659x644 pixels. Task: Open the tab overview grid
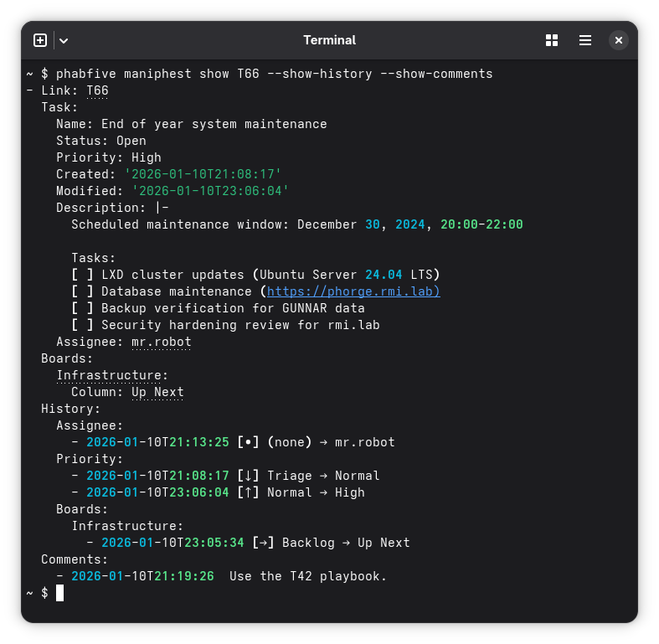coord(552,40)
